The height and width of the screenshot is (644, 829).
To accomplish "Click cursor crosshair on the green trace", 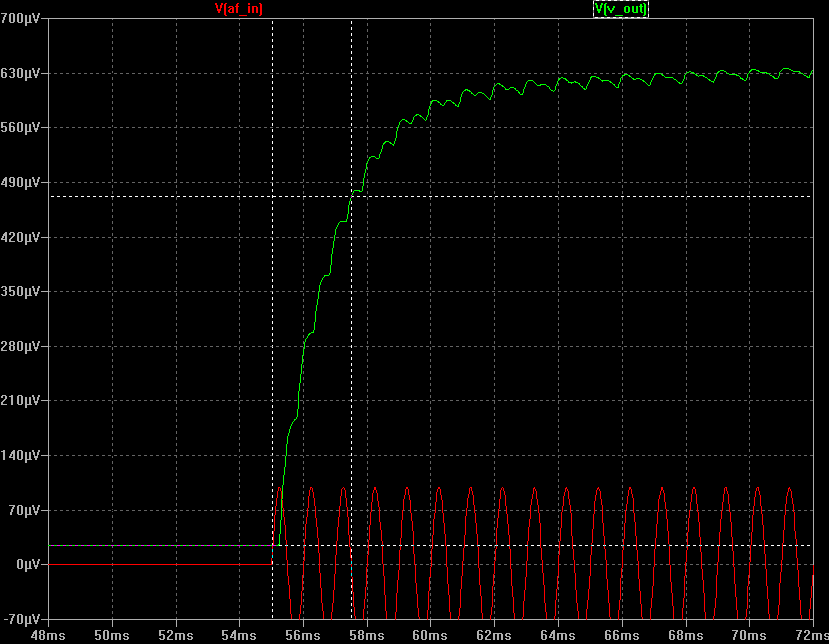I will (x=351, y=196).
